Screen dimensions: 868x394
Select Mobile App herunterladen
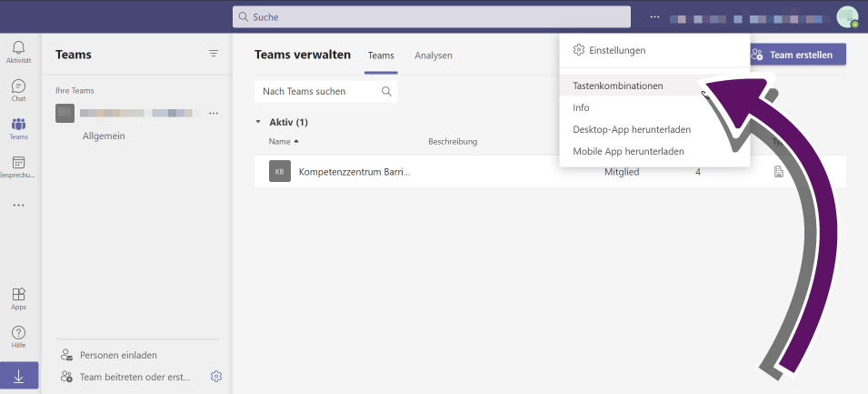click(x=654, y=151)
